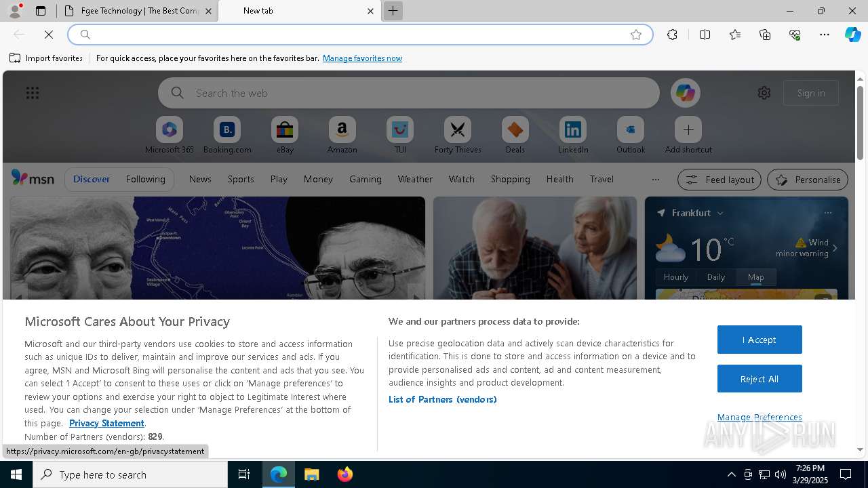Open the Gaming category

pos(366,179)
